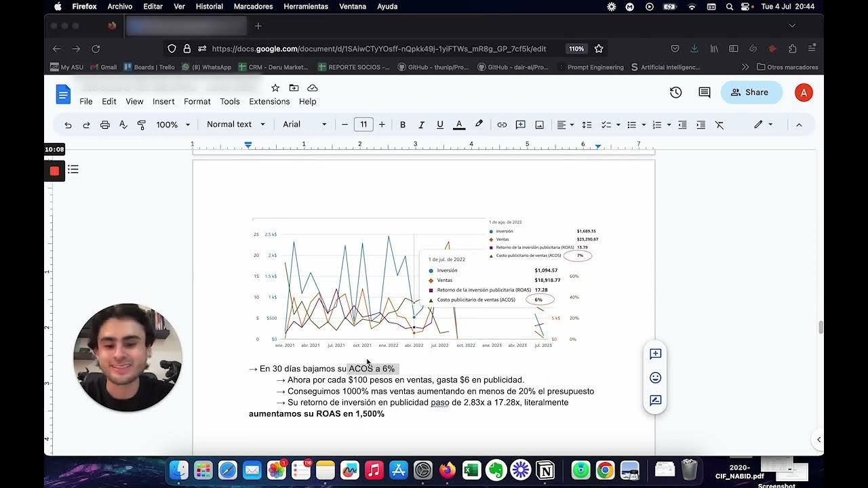Screen dimensions: 868x488
Task: Reload the page in Firefox
Action: click(x=96, y=49)
